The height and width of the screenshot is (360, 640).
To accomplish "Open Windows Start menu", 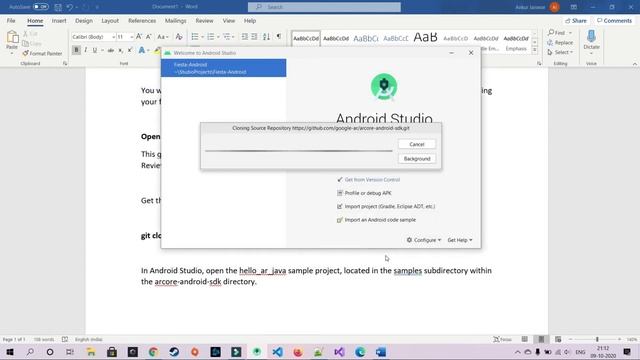I will pyautogui.click(x=10, y=352).
